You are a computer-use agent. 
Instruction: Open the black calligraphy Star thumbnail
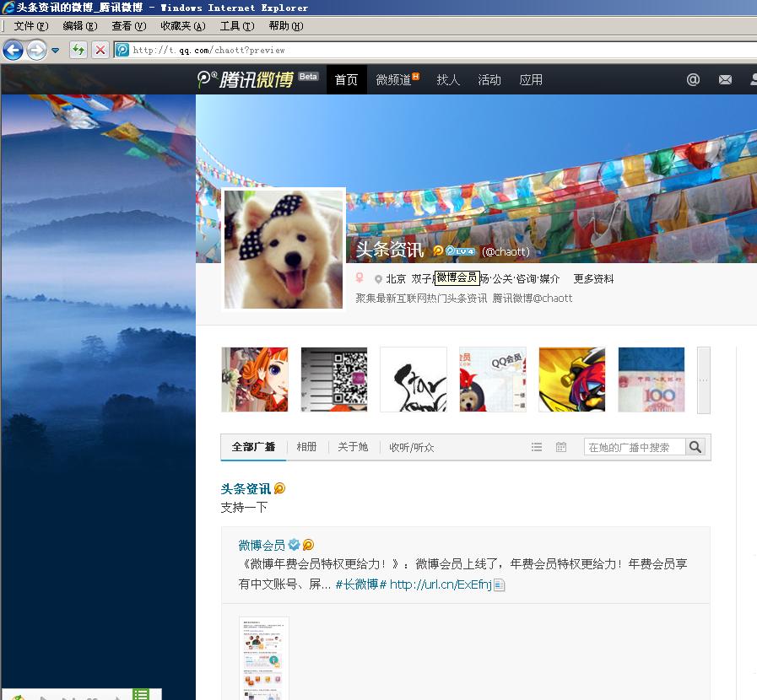(414, 380)
